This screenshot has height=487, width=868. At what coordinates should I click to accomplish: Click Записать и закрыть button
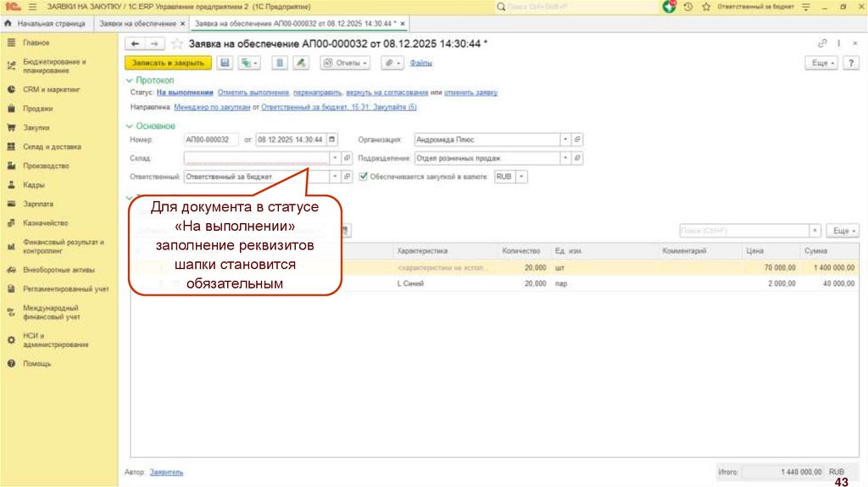click(168, 63)
